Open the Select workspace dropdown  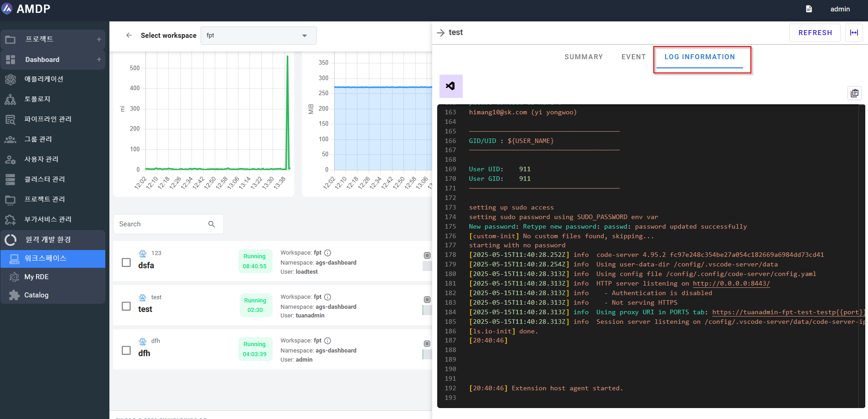coord(258,36)
